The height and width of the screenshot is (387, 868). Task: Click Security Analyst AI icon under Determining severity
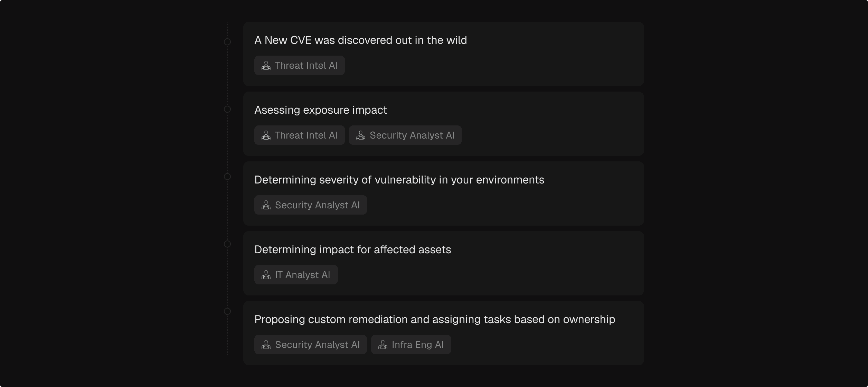click(x=266, y=205)
